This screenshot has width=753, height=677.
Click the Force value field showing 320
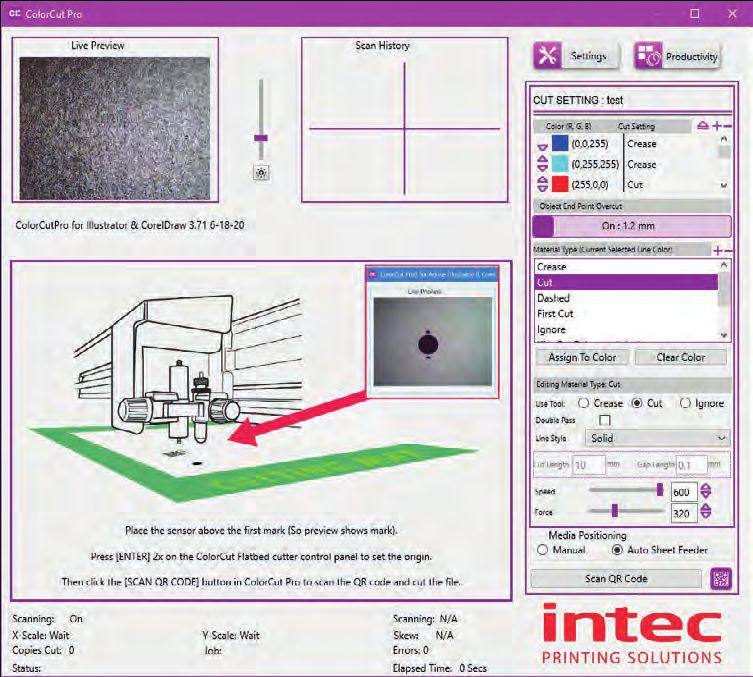pos(684,513)
